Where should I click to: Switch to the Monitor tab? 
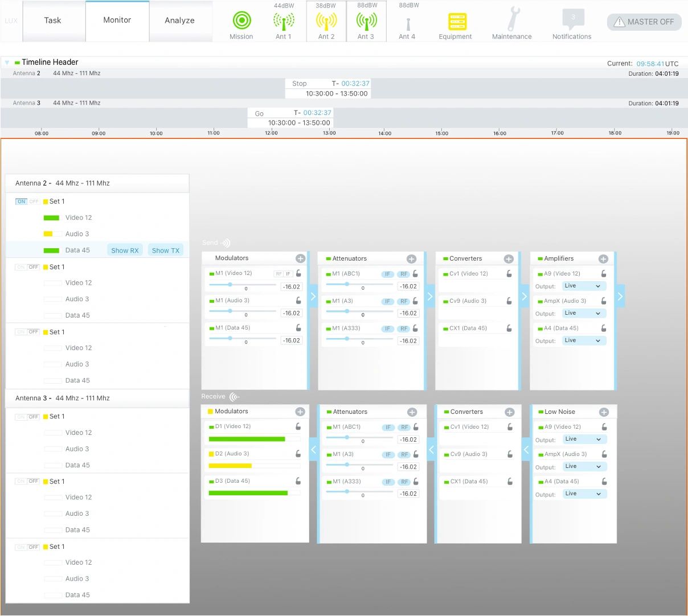point(117,21)
